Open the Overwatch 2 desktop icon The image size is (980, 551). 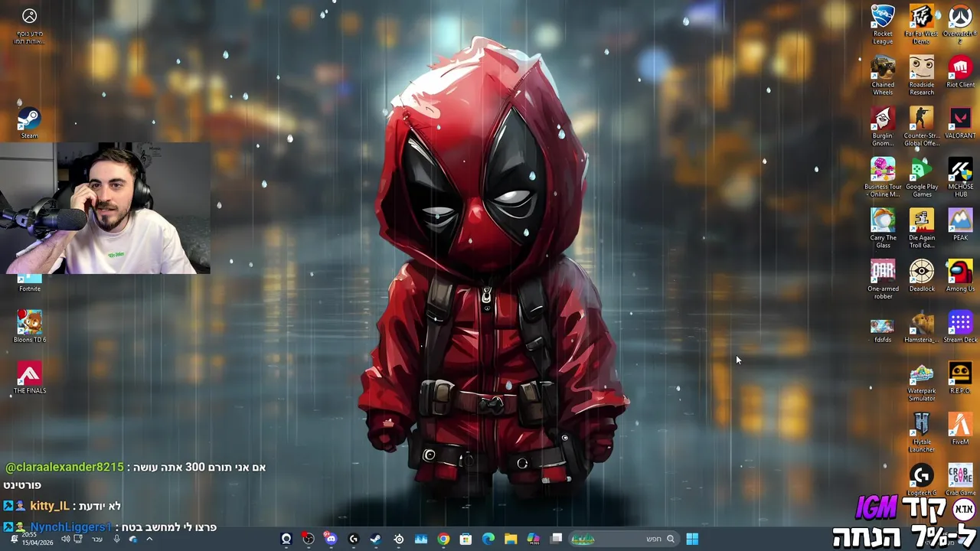(x=960, y=24)
